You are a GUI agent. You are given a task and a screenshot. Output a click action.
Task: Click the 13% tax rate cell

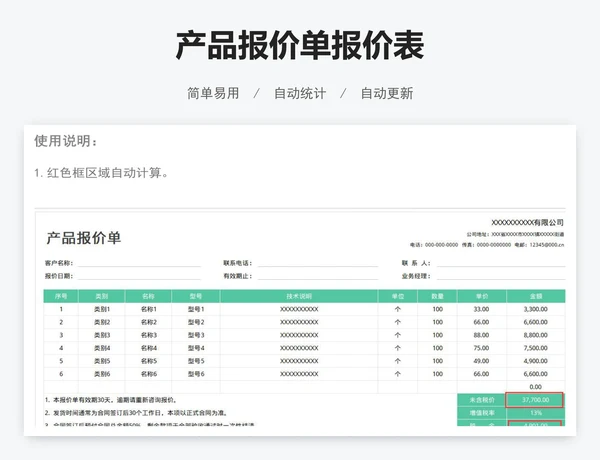tap(536, 413)
